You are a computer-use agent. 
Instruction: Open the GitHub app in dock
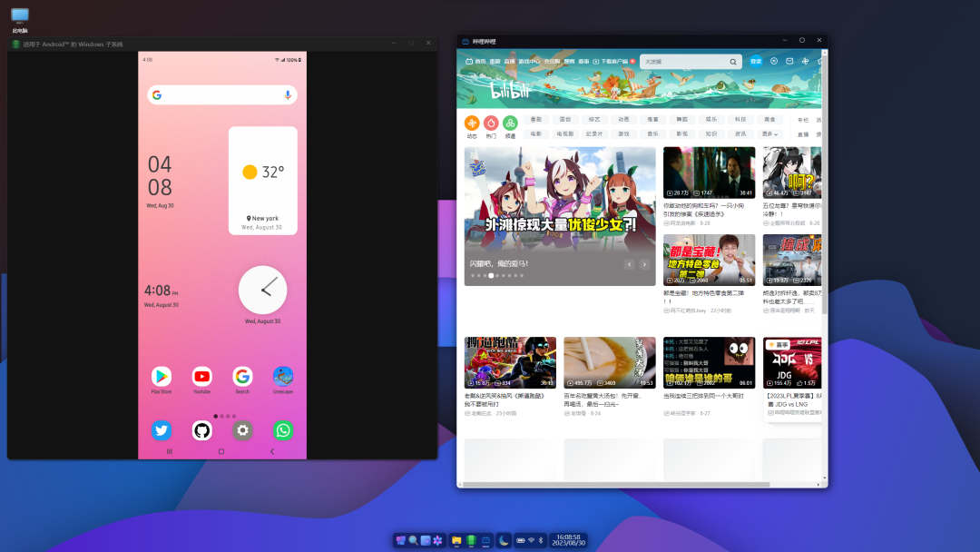[x=201, y=430]
